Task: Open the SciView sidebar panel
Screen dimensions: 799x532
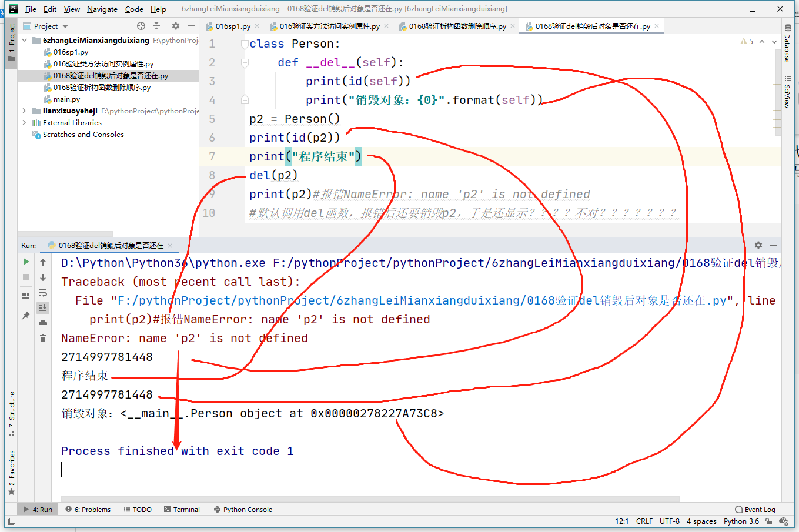Action: pyautogui.click(x=788, y=92)
